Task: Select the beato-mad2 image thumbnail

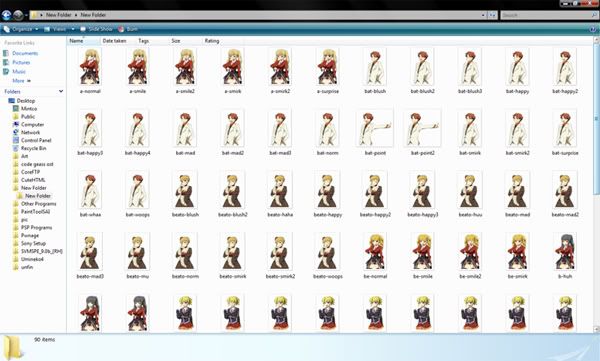Action: [x=565, y=190]
